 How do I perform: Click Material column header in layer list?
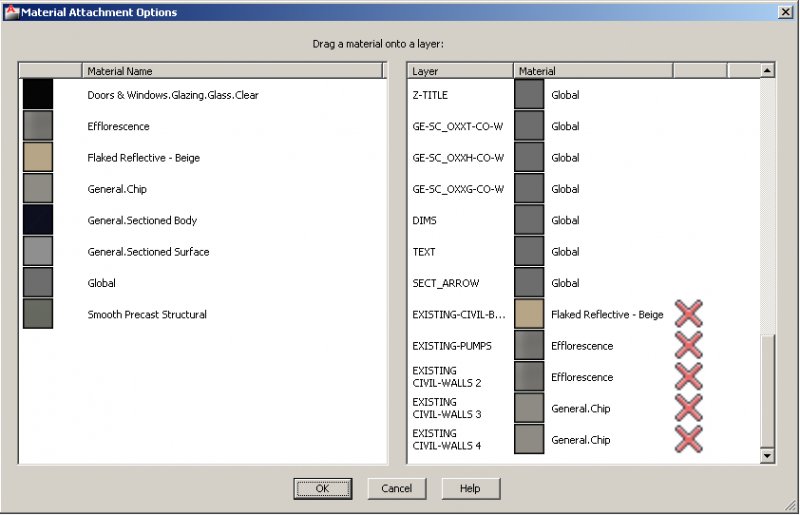coord(592,71)
